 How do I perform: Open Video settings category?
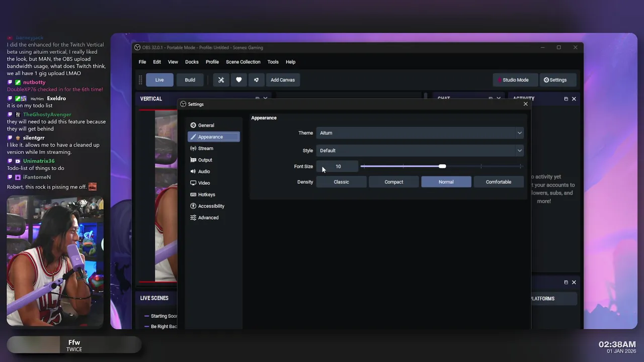[213, 183]
